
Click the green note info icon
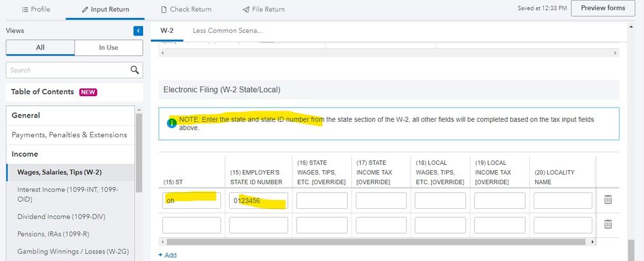pyautogui.click(x=171, y=123)
